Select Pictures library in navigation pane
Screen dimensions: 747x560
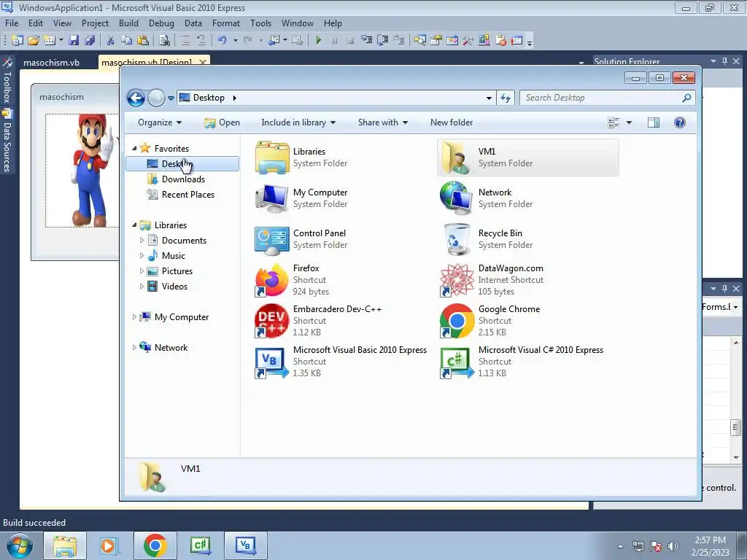point(177,271)
